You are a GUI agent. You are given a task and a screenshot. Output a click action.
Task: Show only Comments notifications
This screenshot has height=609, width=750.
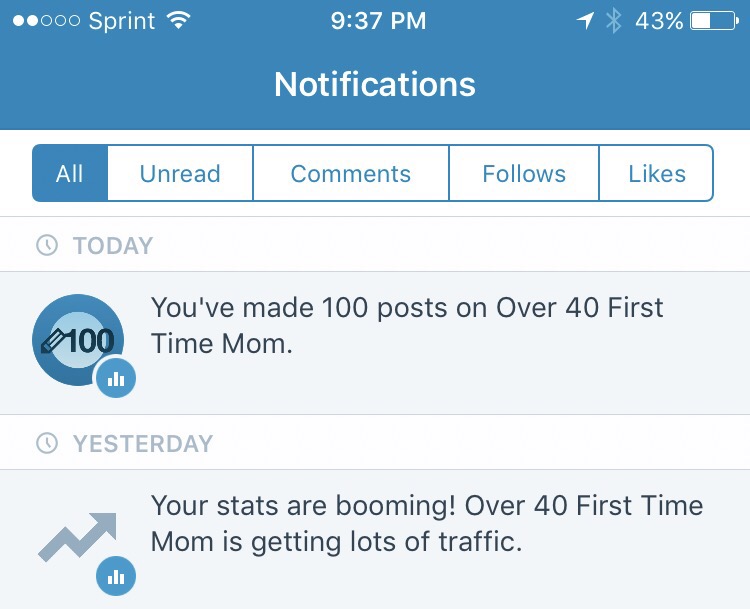coord(350,173)
